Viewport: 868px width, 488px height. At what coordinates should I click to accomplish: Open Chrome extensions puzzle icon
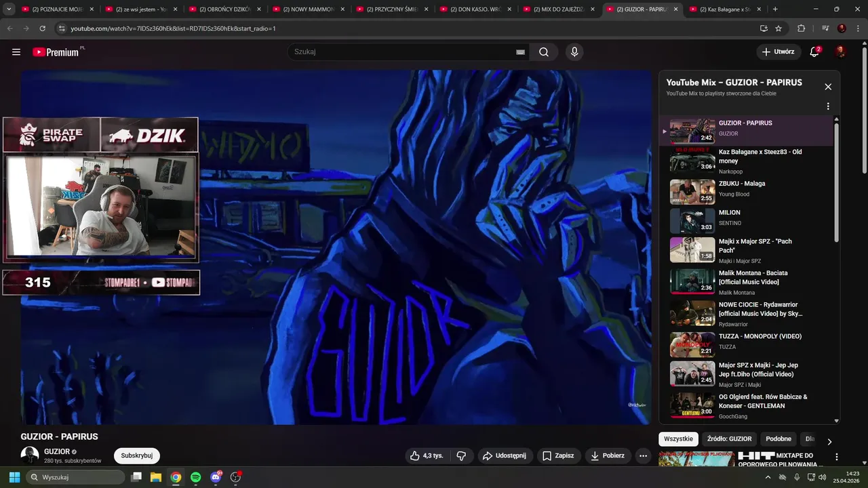click(x=802, y=28)
